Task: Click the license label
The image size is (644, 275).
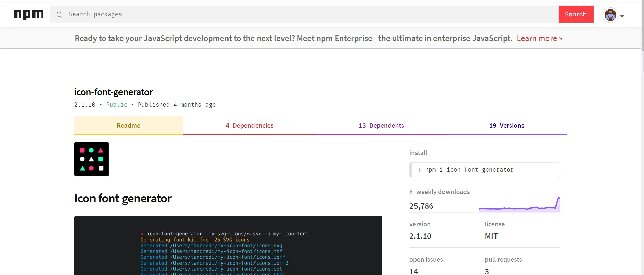Action: [495, 224]
